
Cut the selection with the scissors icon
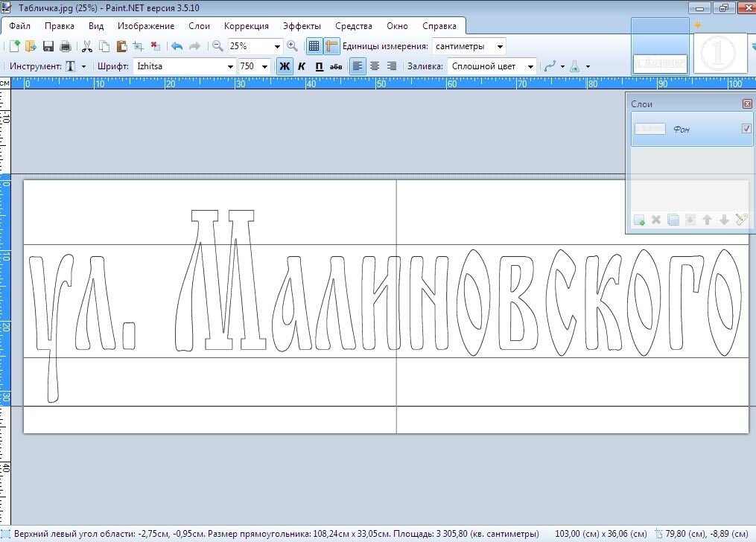coord(87,46)
